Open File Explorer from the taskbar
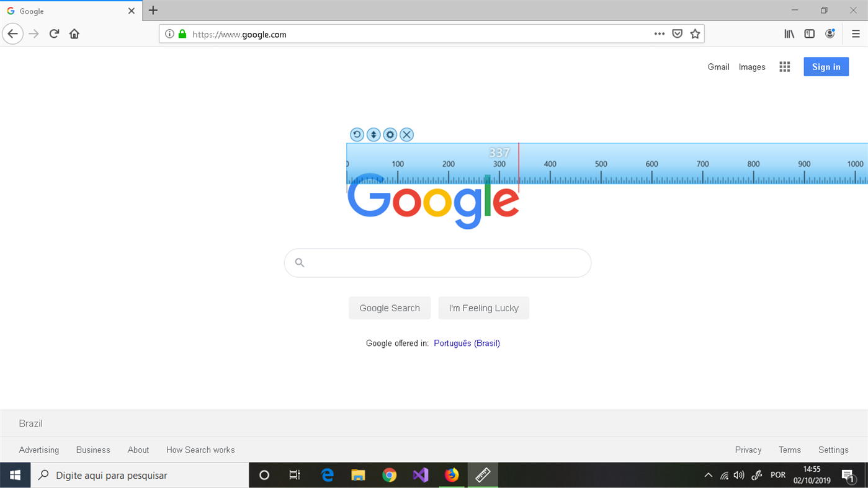Image resolution: width=868 pixels, height=488 pixels. click(358, 475)
